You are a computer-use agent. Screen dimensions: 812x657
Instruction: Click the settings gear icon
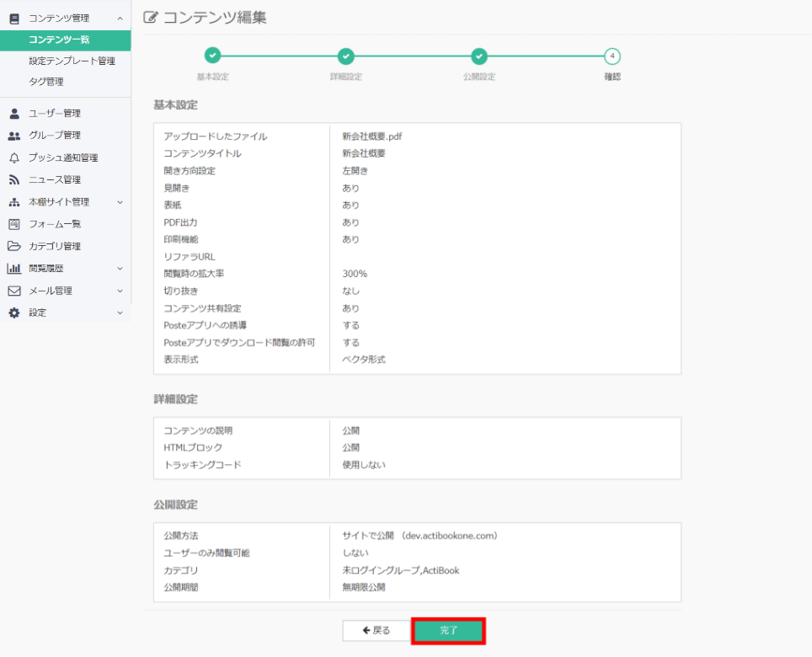click(x=14, y=312)
